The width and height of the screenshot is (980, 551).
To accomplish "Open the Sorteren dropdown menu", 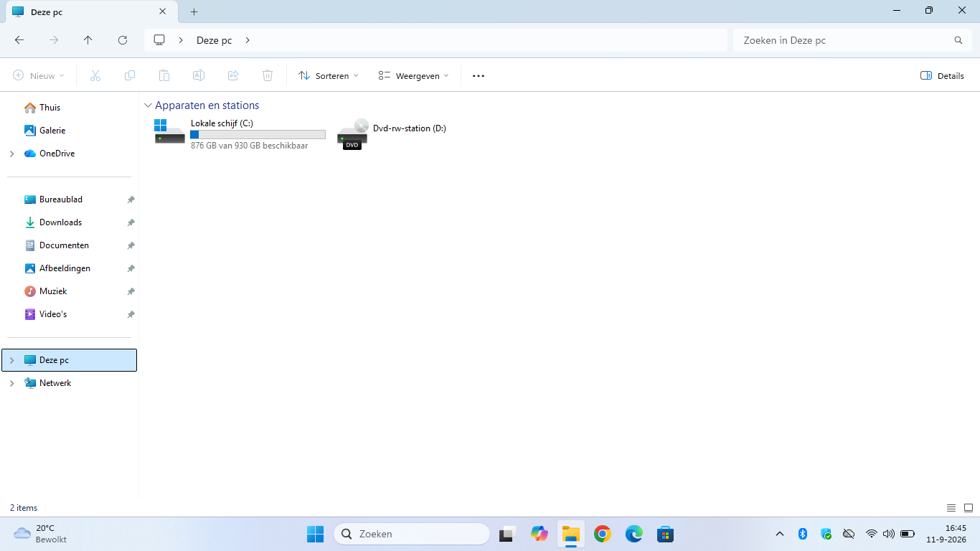I will point(328,75).
